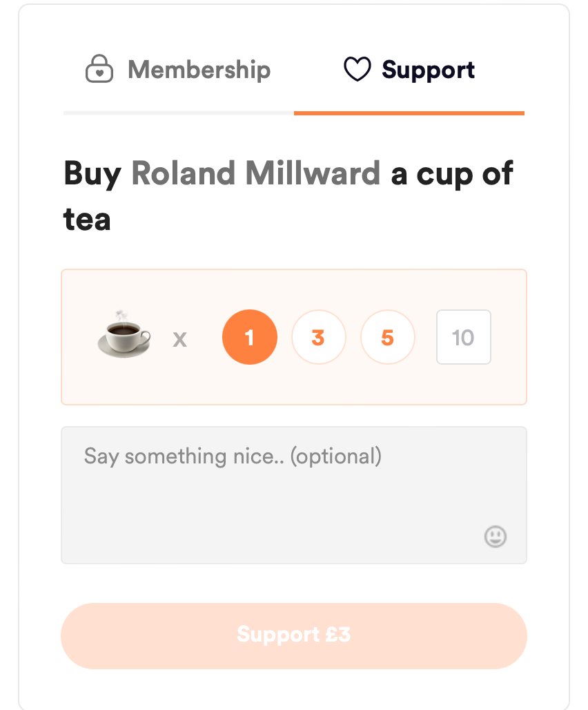The image size is (588, 710).
Task: Click the 'Say something nice' message box
Action: 294,495
